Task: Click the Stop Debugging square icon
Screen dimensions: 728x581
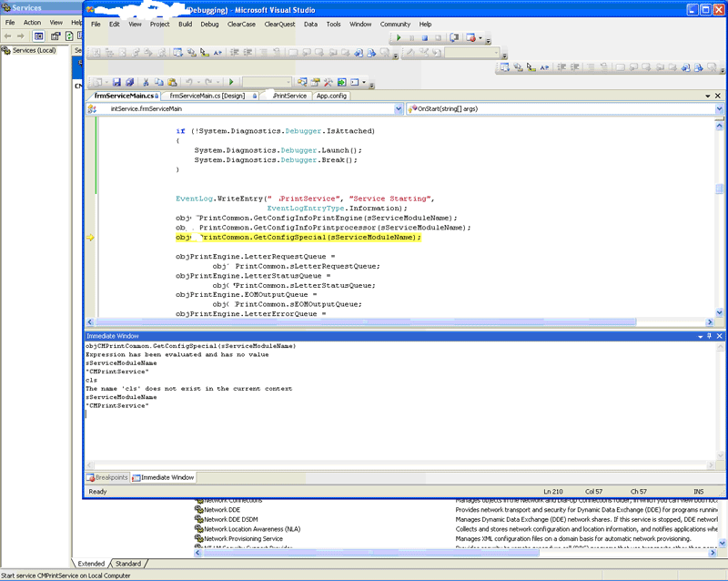Action: 425,38
